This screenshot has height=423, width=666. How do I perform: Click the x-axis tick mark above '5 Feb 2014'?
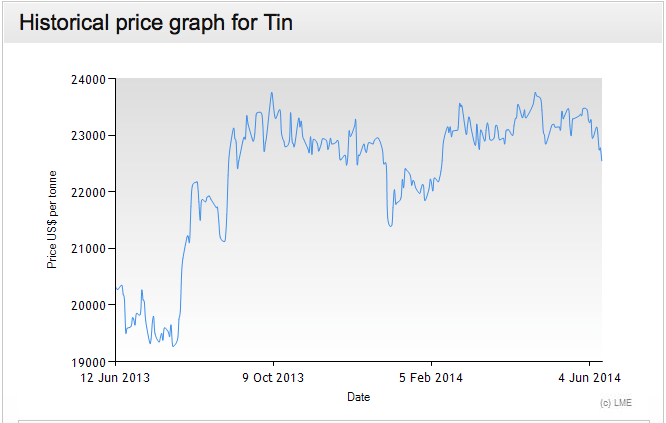(431, 364)
